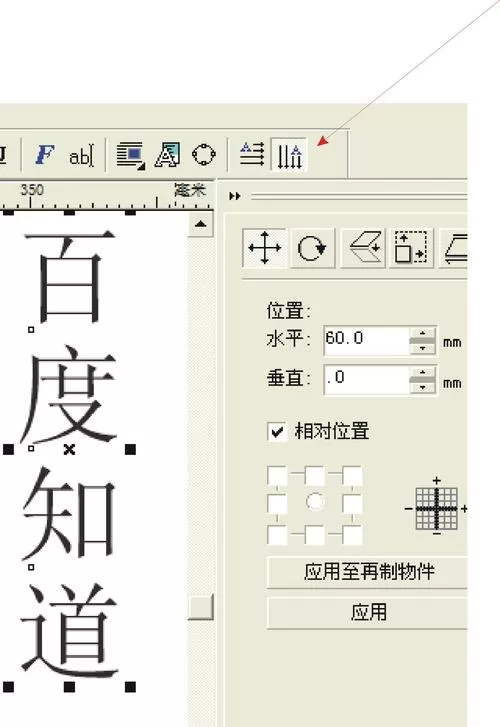500x727 pixels.
Task: Check the bottom-center anchor box
Action: coord(315,535)
